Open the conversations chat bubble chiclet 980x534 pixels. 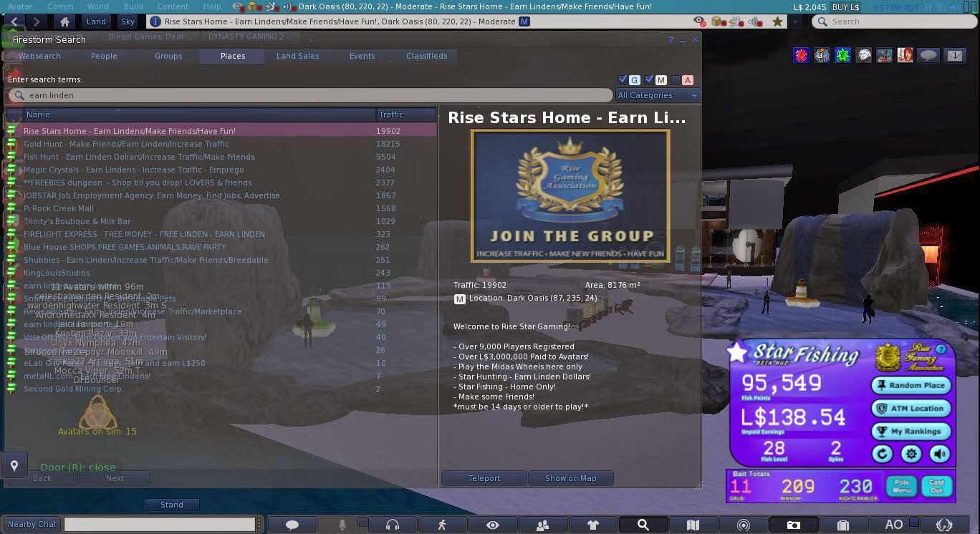pos(928,55)
